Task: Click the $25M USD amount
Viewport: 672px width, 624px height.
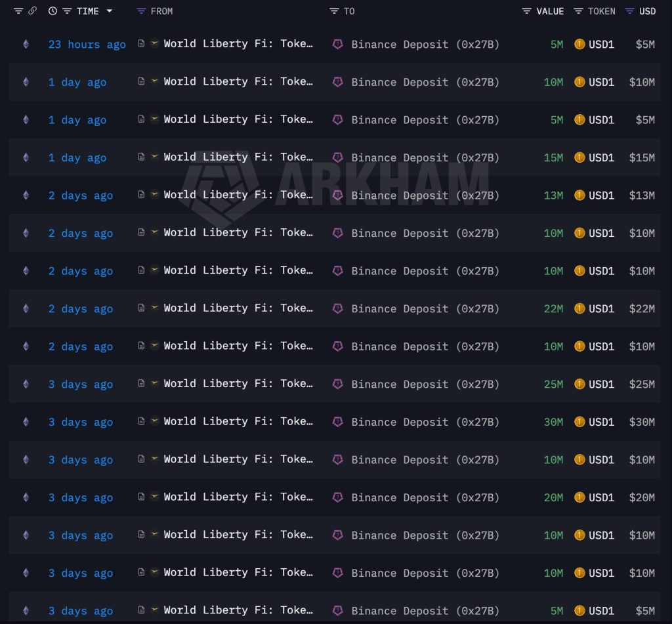Action: (641, 384)
